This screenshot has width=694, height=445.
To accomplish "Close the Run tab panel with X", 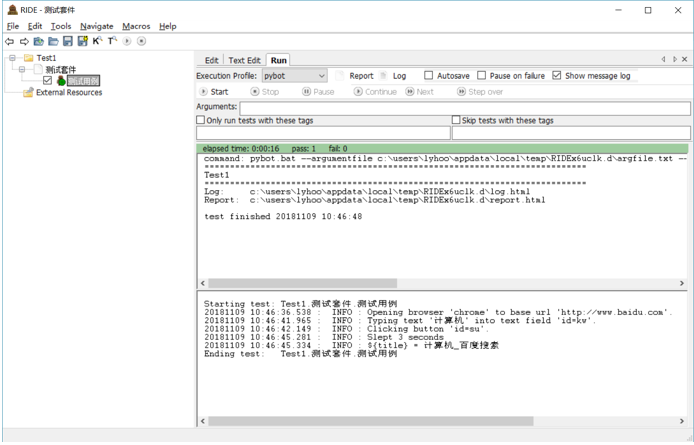I will (685, 59).
